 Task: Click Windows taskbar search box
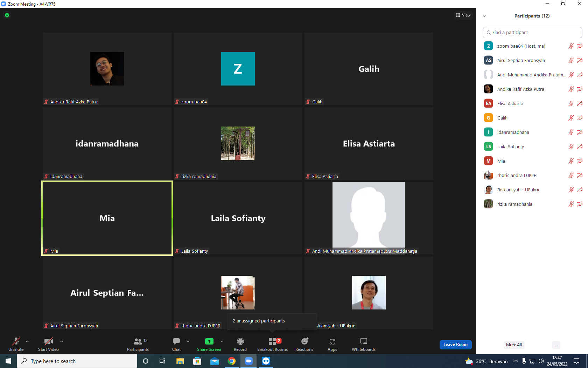tap(77, 361)
